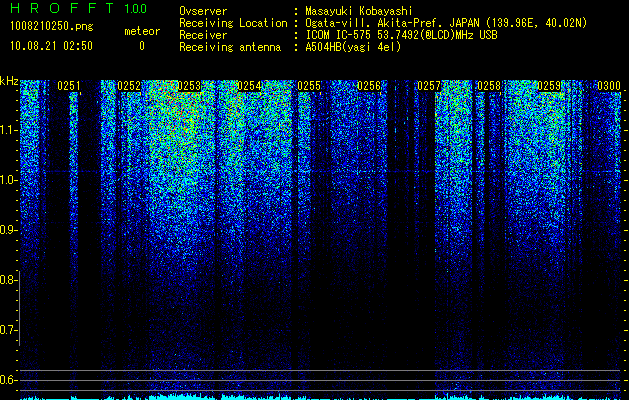Click the 1.0 frequency axis label
Image resolution: width=629 pixels, height=400 pixels.
click(8, 180)
